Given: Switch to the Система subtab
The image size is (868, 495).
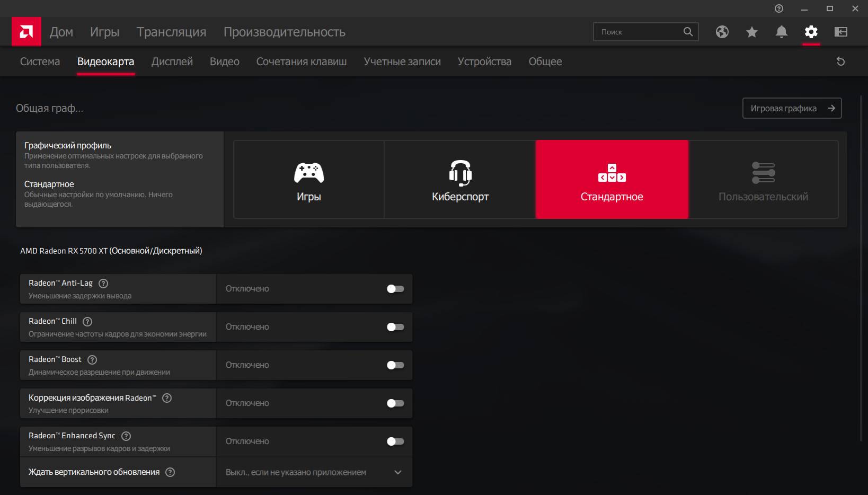Looking at the screenshot, I should (x=40, y=61).
